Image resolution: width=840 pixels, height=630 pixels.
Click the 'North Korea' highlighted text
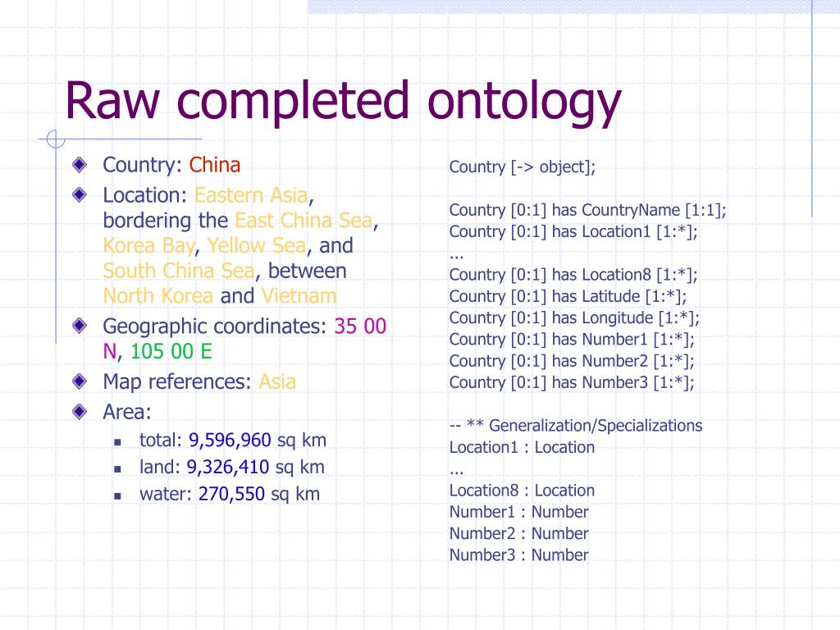click(x=158, y=296)
